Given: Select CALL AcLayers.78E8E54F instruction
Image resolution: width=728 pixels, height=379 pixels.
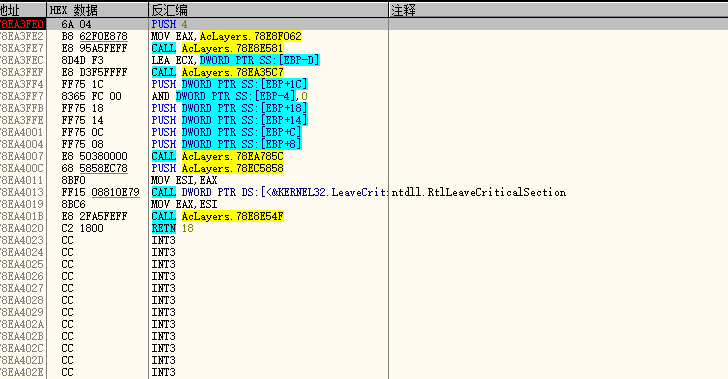Looking at the screenshot, I should point(217,216).
